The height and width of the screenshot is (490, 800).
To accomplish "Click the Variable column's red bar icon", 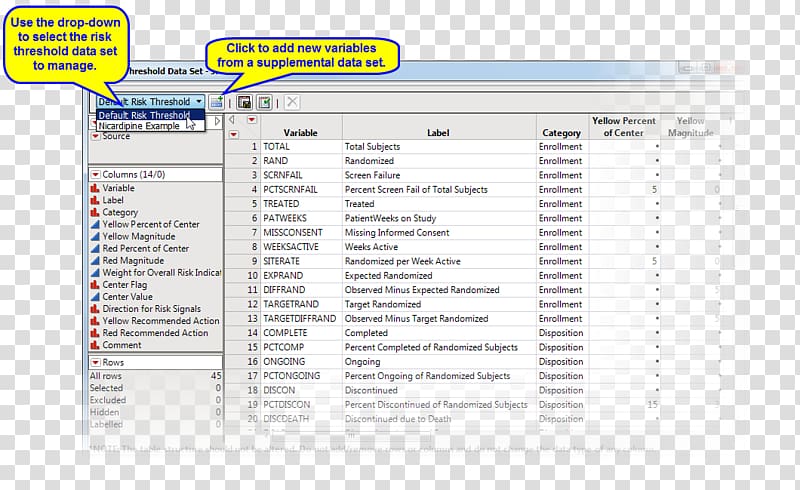I will pos(95,188).
